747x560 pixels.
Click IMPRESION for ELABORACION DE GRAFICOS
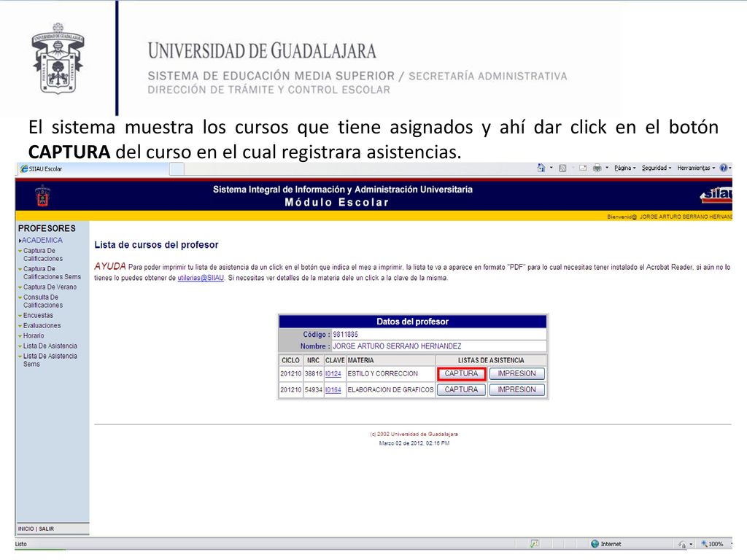tap(517, 389)
